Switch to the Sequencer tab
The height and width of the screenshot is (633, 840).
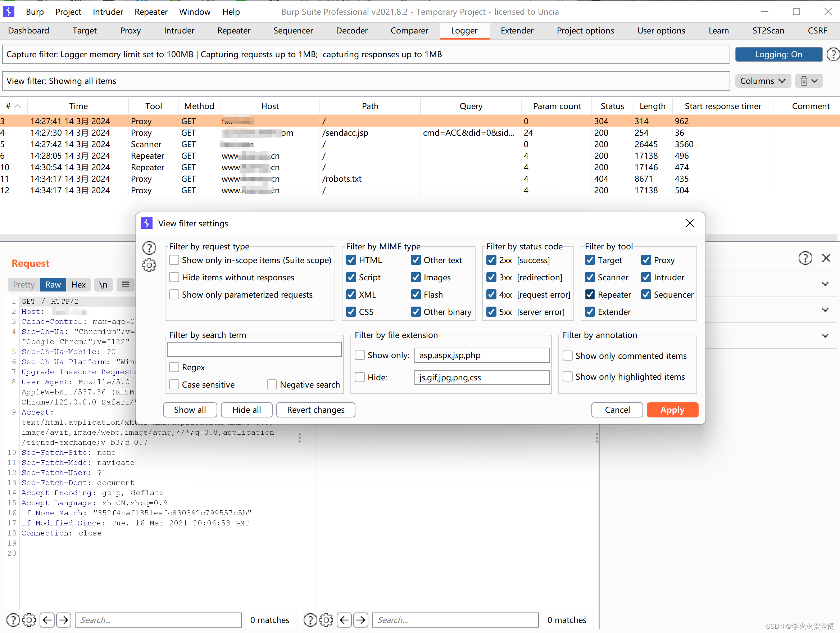293,30
